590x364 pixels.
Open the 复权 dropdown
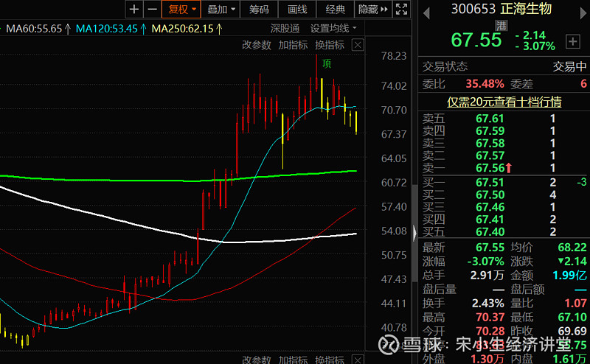[181, 9]
